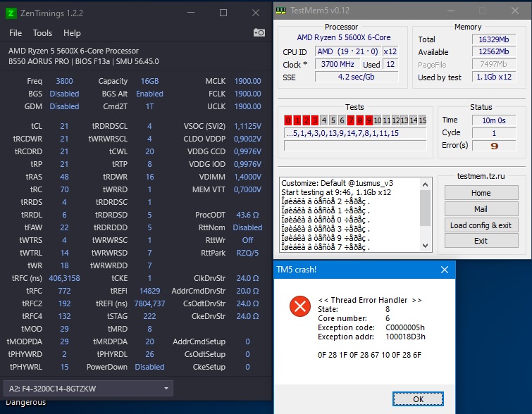Click Load config & exit button
Image resolution: width=532 pixels, height=414 pixels.
[x=481, y=225]
